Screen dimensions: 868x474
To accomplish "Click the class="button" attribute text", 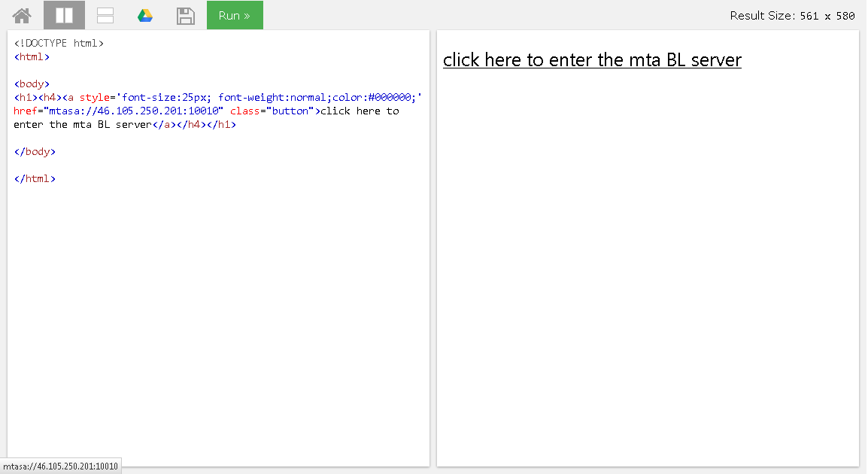I will pyautogui.click(x=272, y=111).
